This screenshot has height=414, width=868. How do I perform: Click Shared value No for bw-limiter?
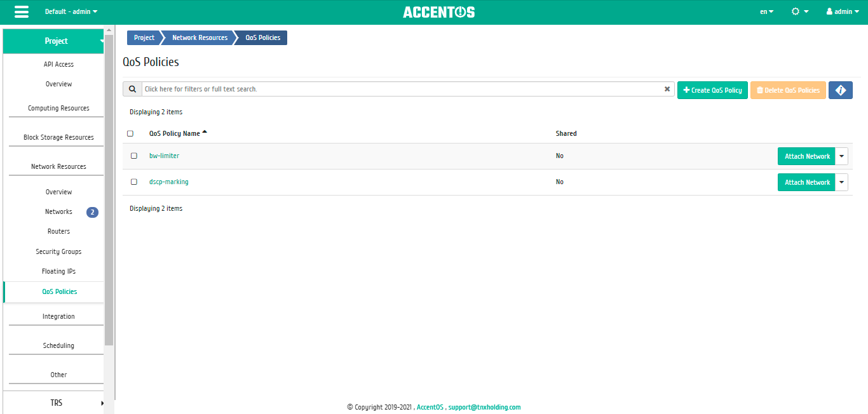click(x=559, y=156)
